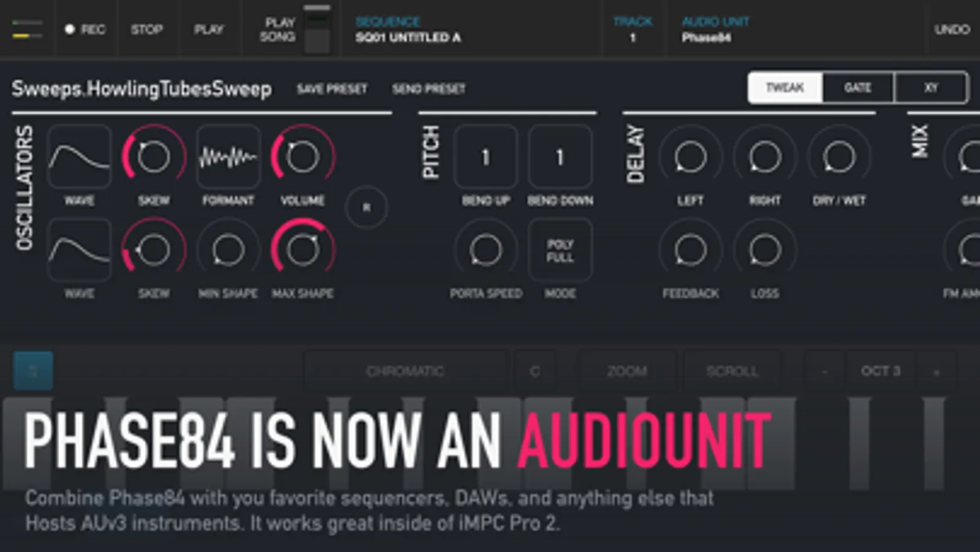980x552 pixels.
Task: Click the BEND UP value box
Action: click(485, 156)
